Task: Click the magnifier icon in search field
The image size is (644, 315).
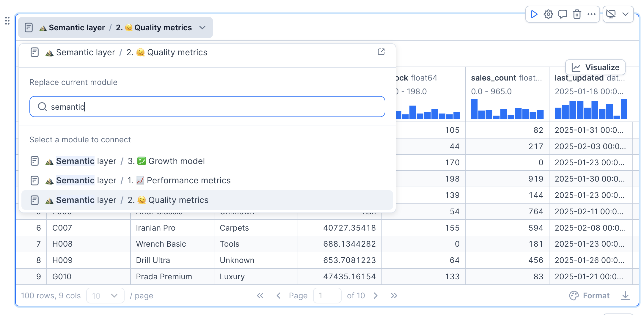Action: click(x=43, y=107)
